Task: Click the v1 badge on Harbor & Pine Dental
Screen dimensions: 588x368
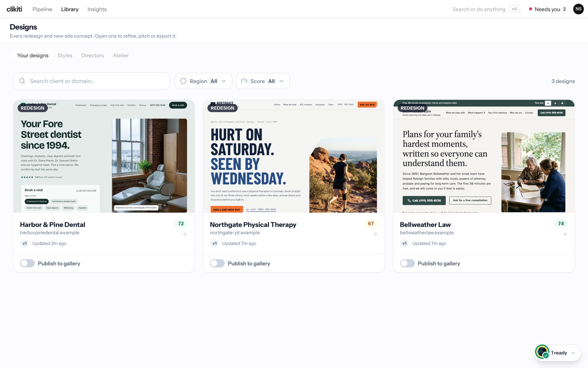Action: [24, 243]
